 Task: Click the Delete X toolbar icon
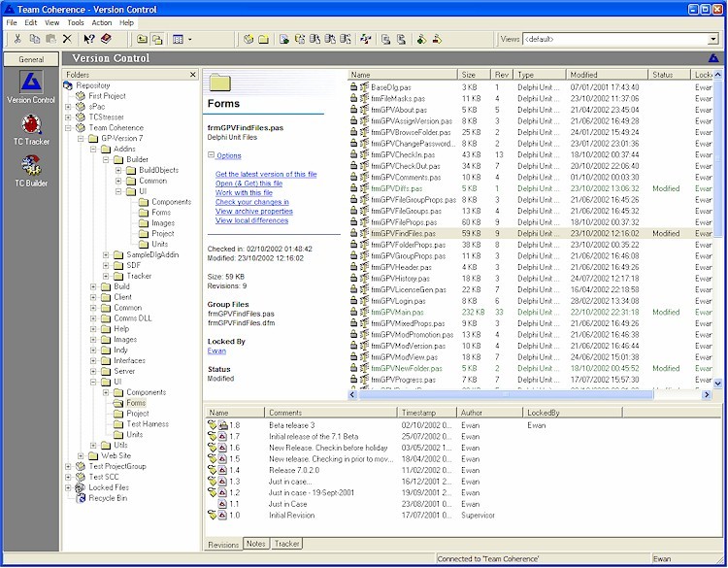coord(67,39)
